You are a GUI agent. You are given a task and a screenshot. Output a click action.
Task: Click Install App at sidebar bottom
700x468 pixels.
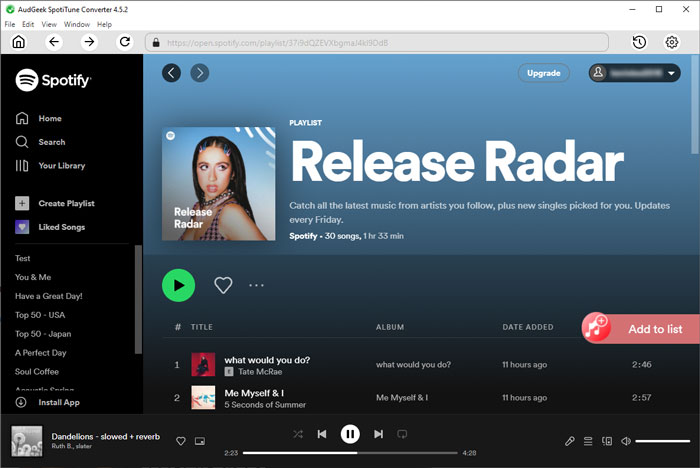pyautogui.click(x=47, y=402)
